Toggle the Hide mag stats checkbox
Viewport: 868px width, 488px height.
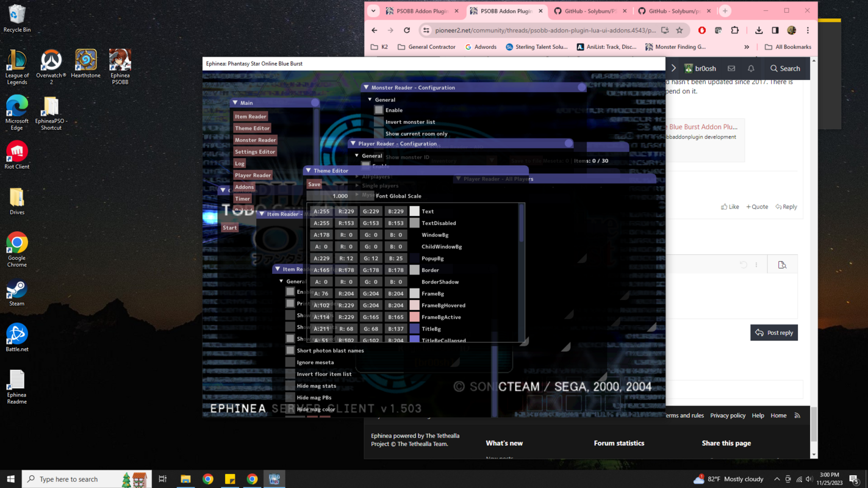click(290, 386)
